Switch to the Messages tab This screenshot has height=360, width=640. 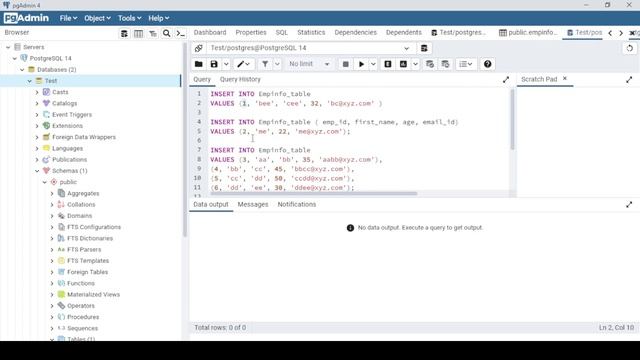coord(253,204)
